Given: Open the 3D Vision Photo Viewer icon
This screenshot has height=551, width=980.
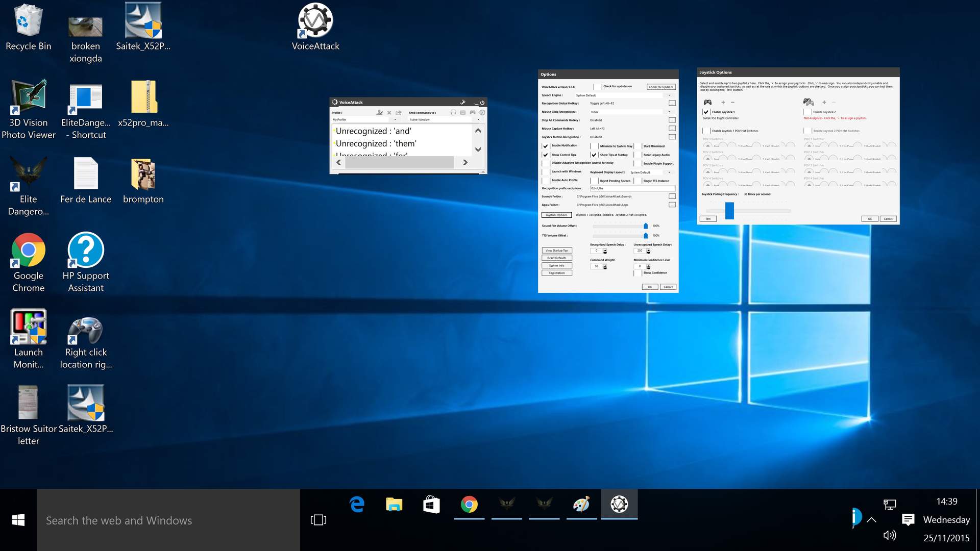Looking at the screenshot, I should (28, 109).
